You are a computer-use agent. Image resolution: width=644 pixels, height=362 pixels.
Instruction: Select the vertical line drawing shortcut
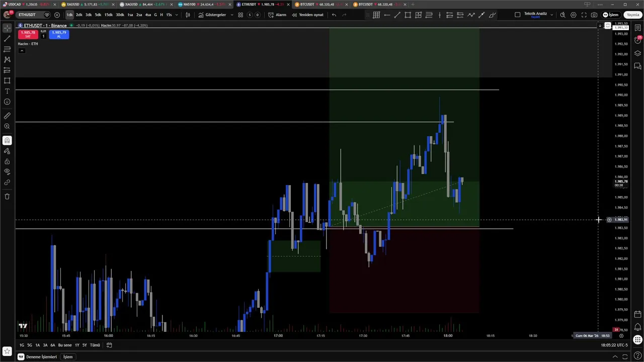(x=439, y=15)
